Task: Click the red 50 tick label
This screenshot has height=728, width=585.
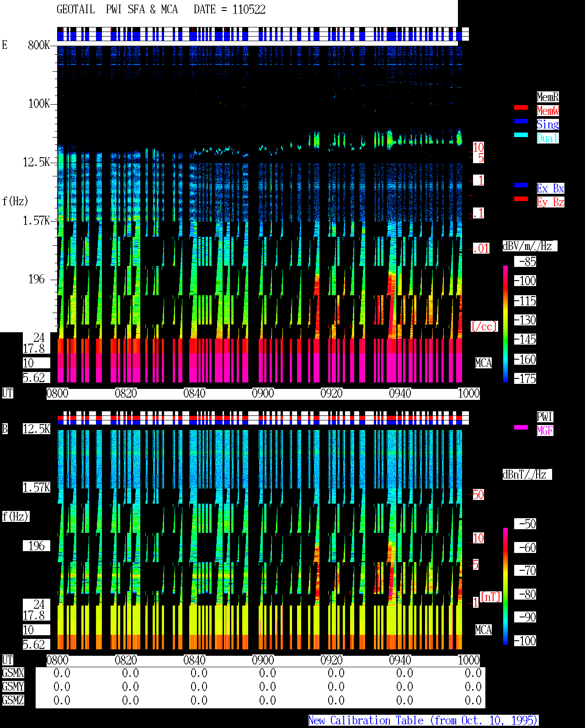Action: coord(479,494)
